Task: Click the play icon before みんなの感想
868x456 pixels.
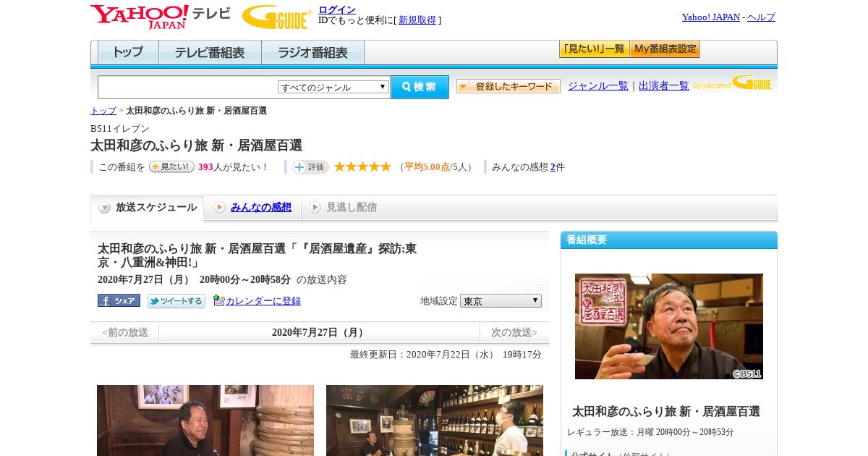Action: point(219,208)
